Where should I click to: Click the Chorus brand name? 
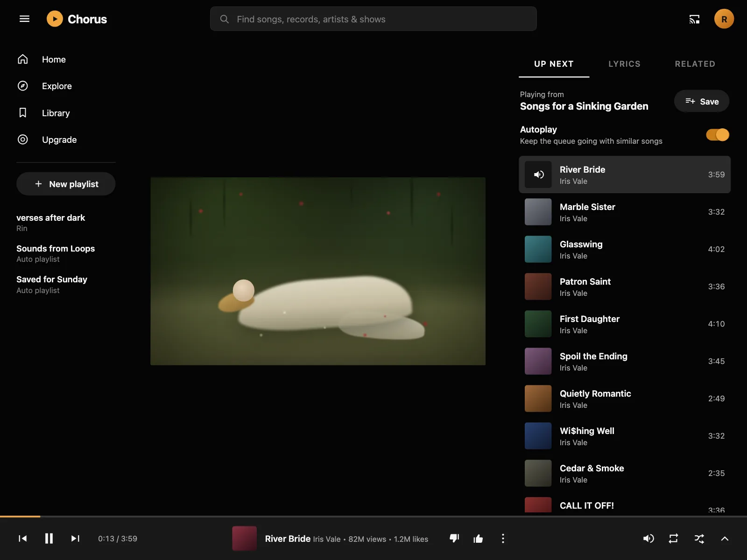(x=87, y=19)
